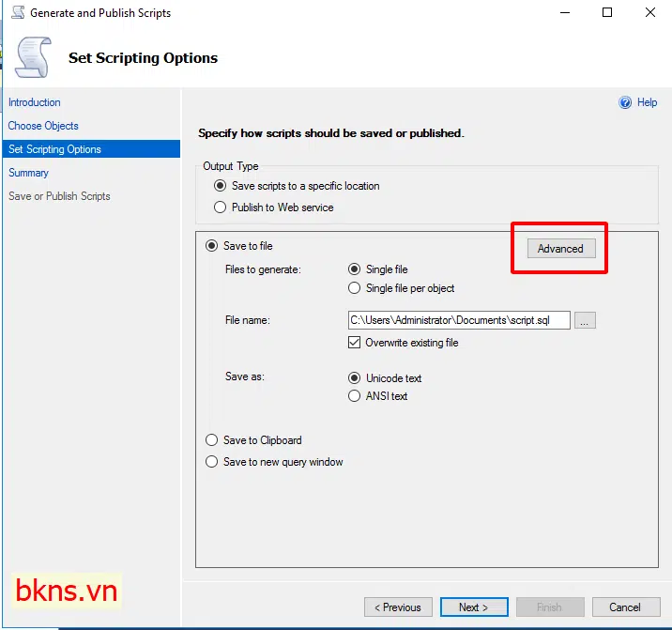The image size is (672, 630).
Task: Jump to the Summary wizard step
Action: coord(28,173)
